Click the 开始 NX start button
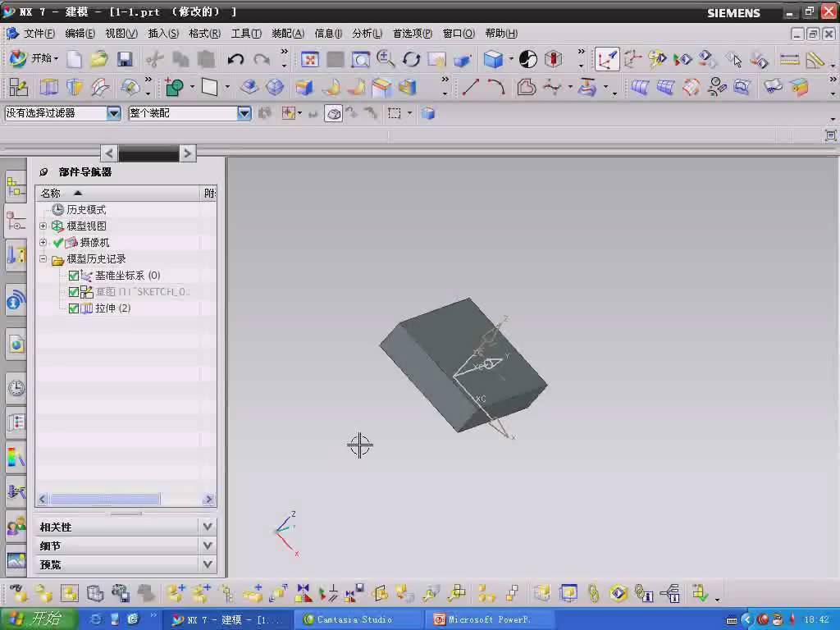The image size is (840, 630). 33,58
